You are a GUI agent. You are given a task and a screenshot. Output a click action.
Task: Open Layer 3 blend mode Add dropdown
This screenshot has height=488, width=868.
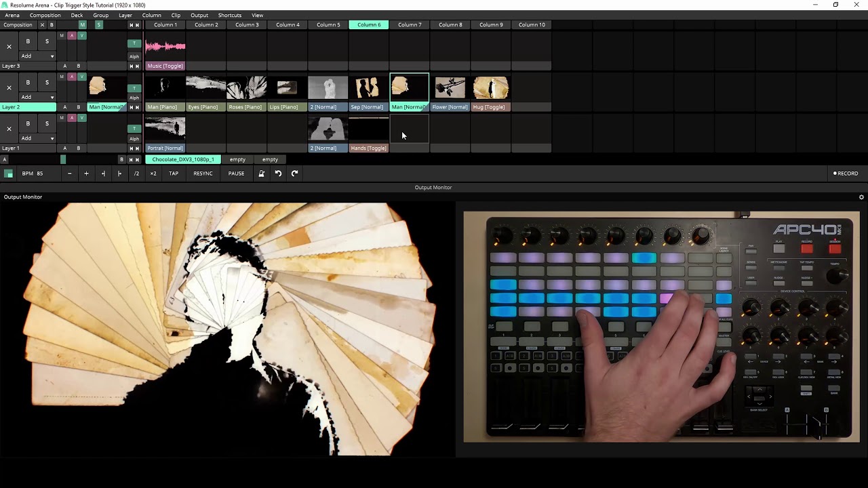coord(37,56)
